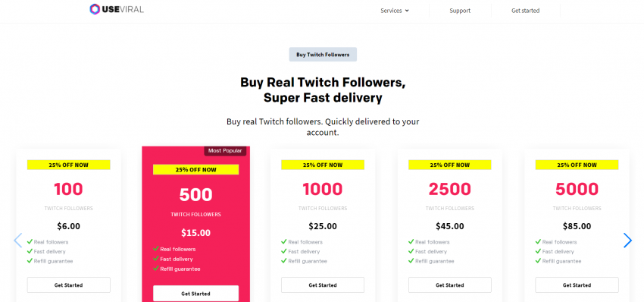Screen dimensions: 644x302
Task: Click 25% OFF NOW banner on 100 plan
Action: pyautogui.click(x=69, y=165)
